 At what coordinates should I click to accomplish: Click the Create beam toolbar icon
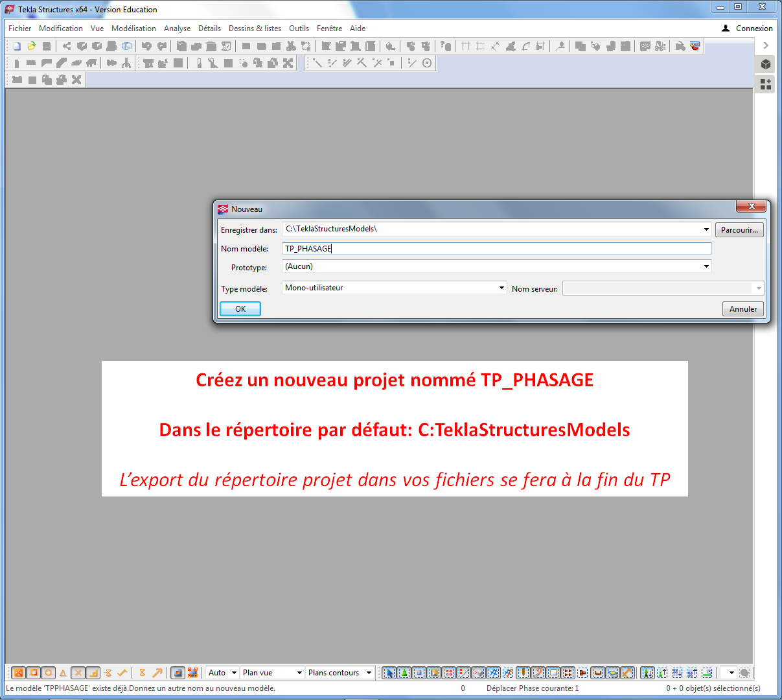(x=31, y=63)
